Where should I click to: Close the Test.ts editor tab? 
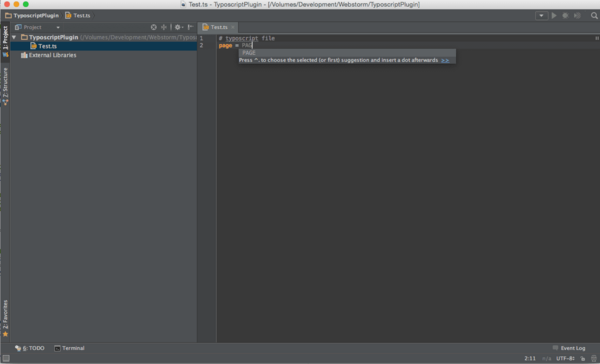click(x=233, y=27)
